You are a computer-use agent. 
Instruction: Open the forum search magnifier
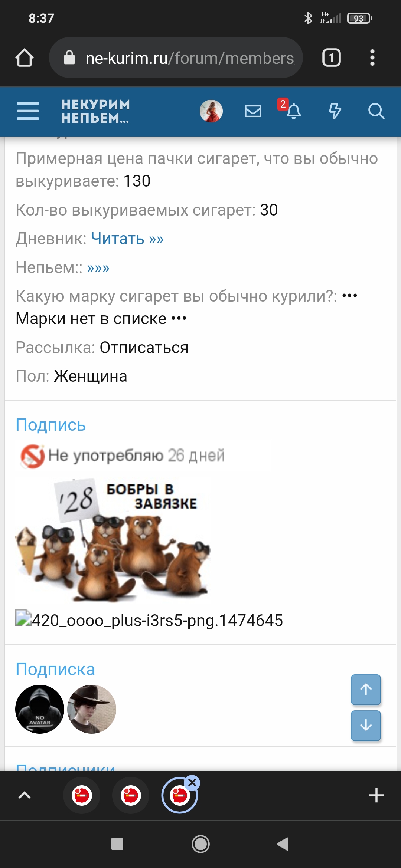point(376,111)
